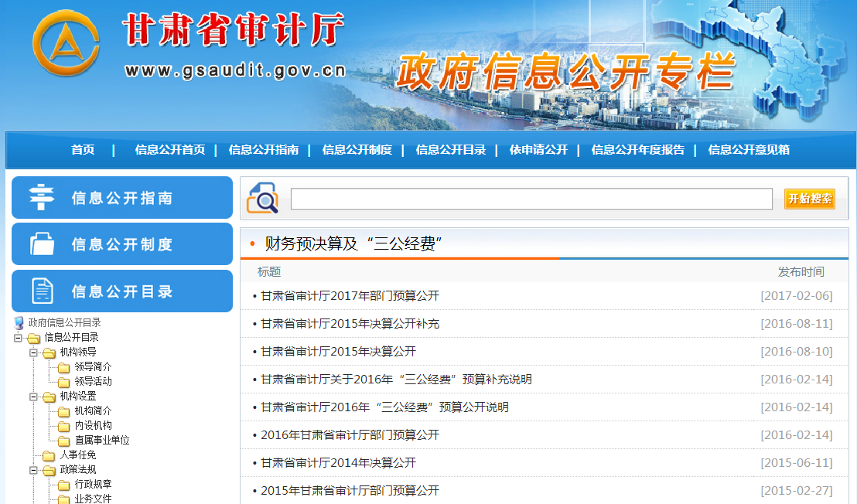Open 首页 in the navigation bar
Screen dimensions: 857x504
[x=83, y=150]
